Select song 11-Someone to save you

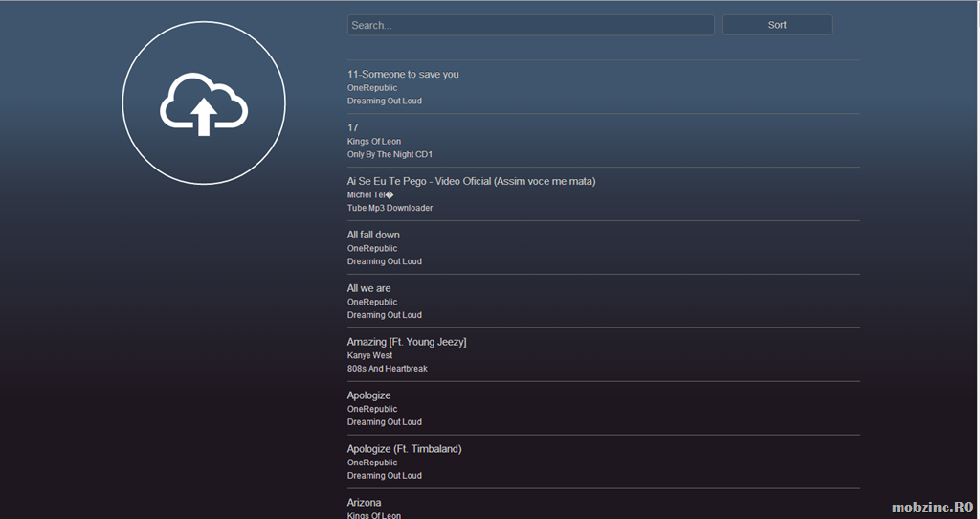[403, 74]
